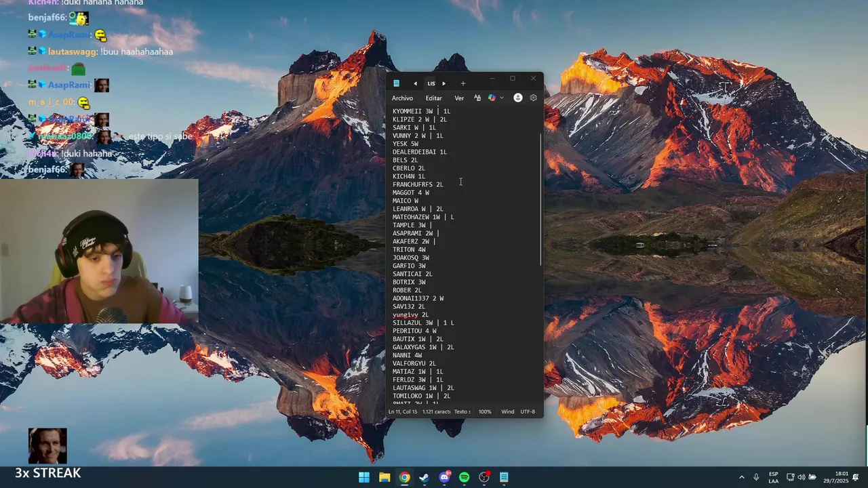The image size is (868, 488).
Task: Click the line 'YESK 5W'
Action: [x=406, y=144]
